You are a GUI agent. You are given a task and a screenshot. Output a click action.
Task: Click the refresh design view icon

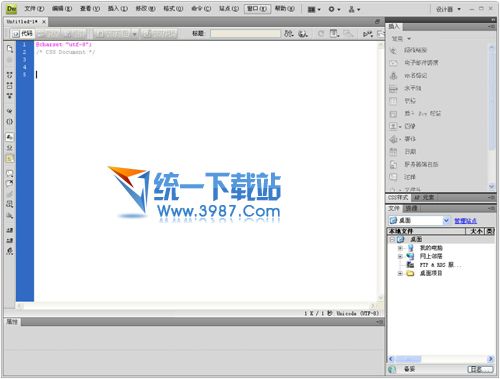[321, 33]
